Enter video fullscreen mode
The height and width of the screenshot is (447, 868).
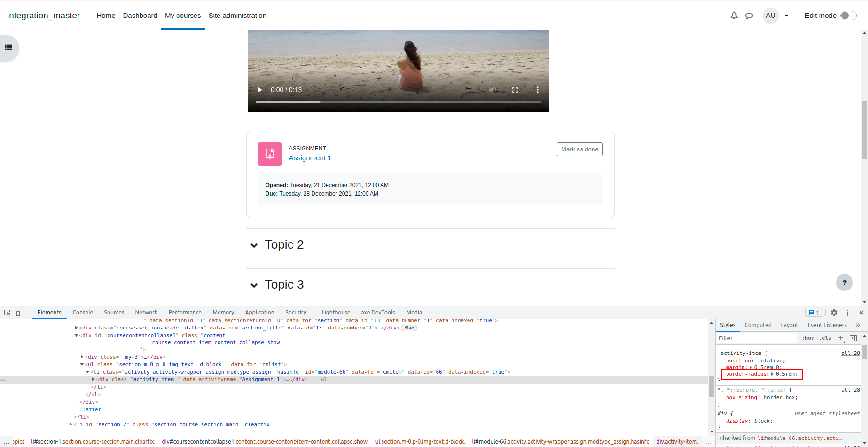point(515,90)
